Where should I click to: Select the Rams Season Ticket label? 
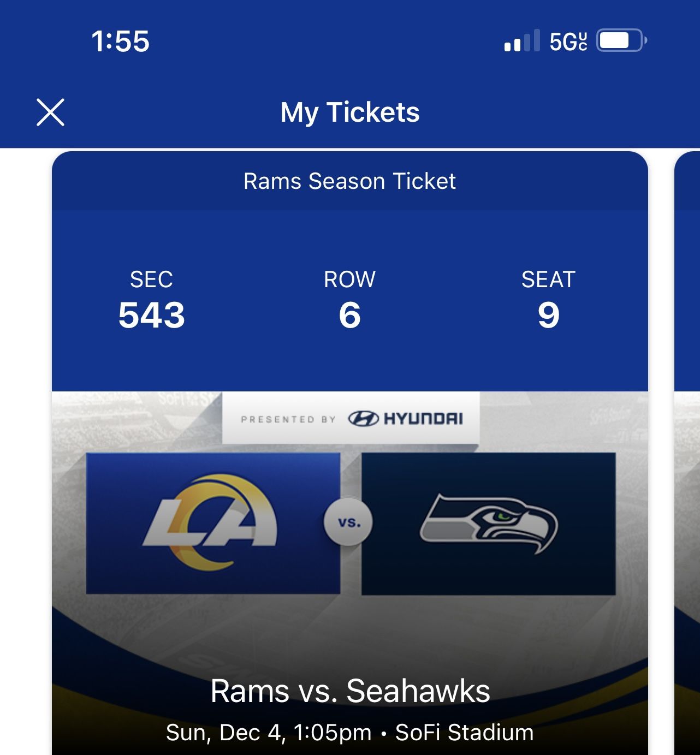click(349, 181)
